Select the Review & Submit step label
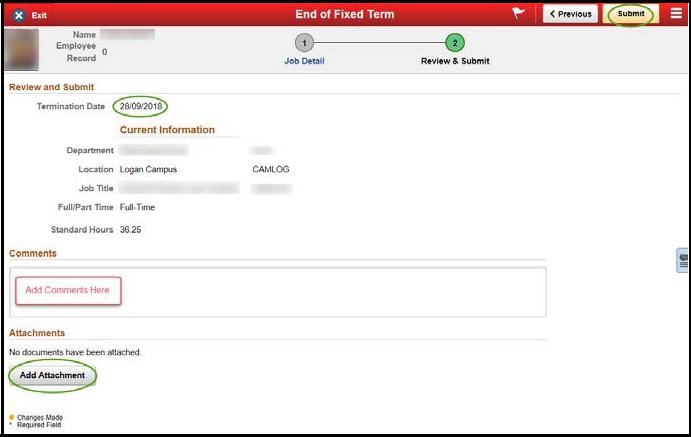Image resolution: width=691 pixels, height=437 pixels. [455, 61]
